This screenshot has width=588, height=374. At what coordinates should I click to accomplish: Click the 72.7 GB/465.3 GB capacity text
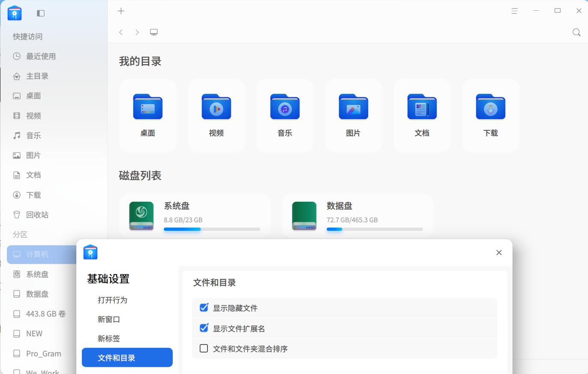pos(352,220)
